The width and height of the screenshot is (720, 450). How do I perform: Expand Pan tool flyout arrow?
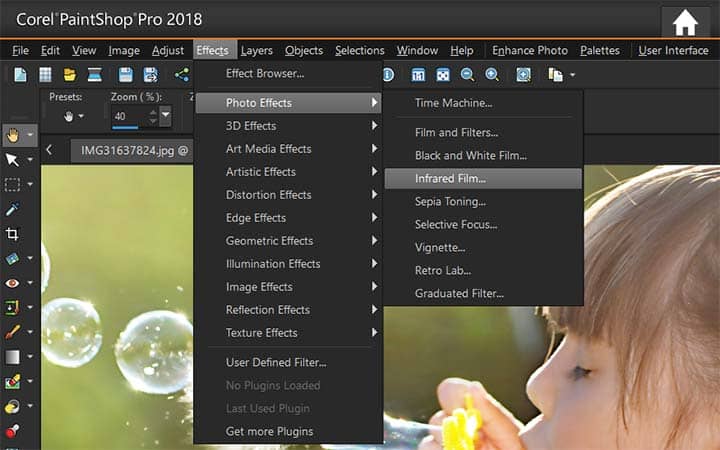click(x=30, y=135)
